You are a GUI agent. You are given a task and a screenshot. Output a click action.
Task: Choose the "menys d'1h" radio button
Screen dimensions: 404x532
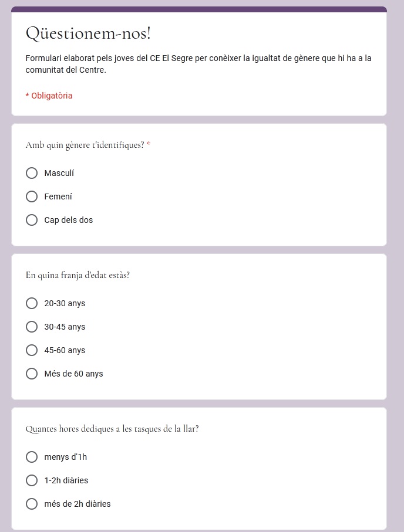32,458
